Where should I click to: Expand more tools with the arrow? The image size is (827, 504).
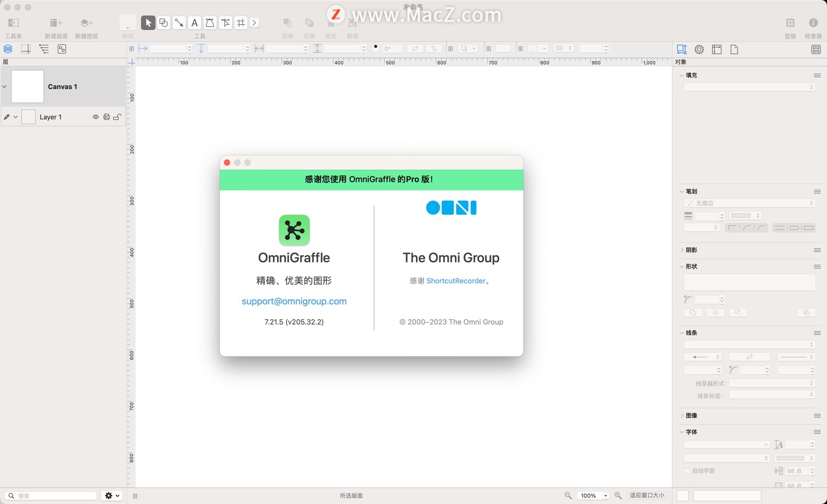[x=254, y=23]
